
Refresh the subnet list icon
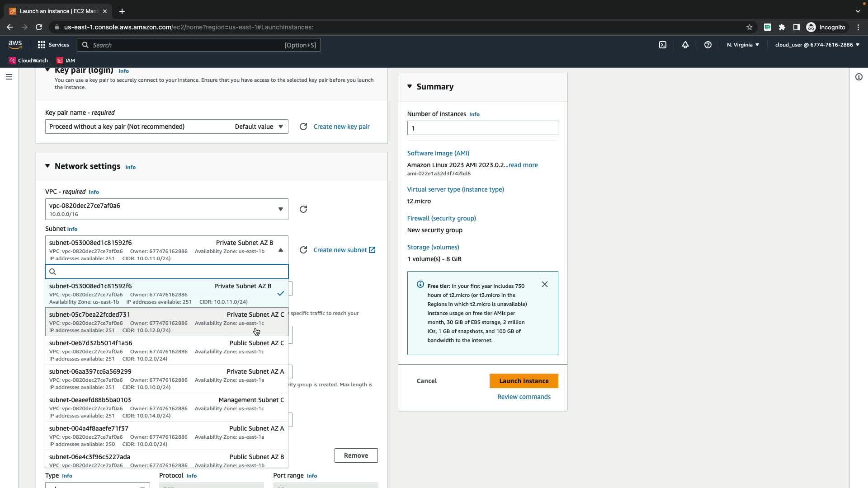pyautogui.click(x=303, y=250)
